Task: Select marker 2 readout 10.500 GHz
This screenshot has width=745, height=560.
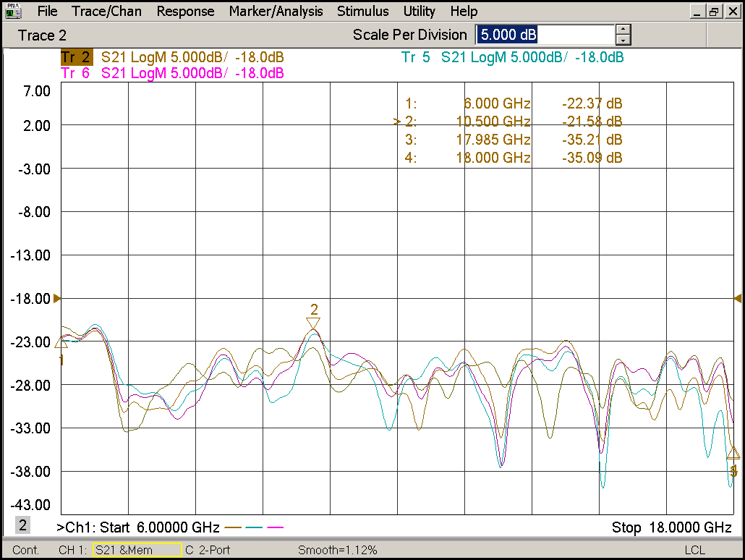Action: tap(493, 122)
